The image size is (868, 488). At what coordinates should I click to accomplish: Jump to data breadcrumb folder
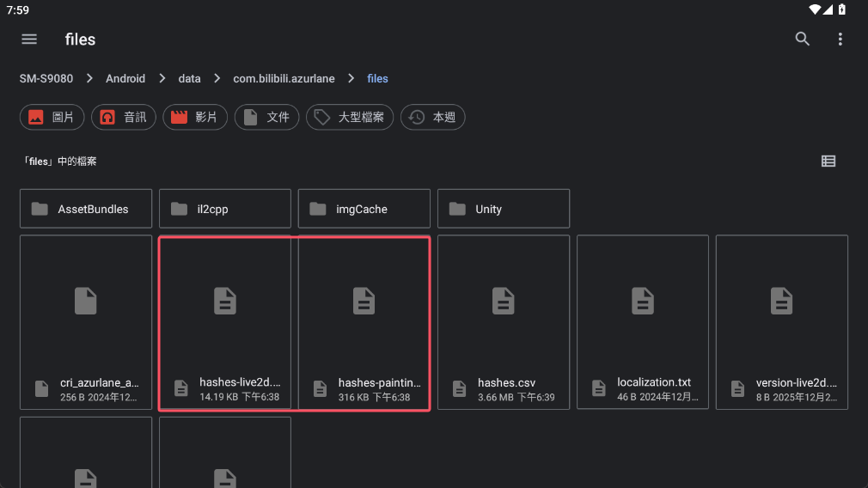189,78
